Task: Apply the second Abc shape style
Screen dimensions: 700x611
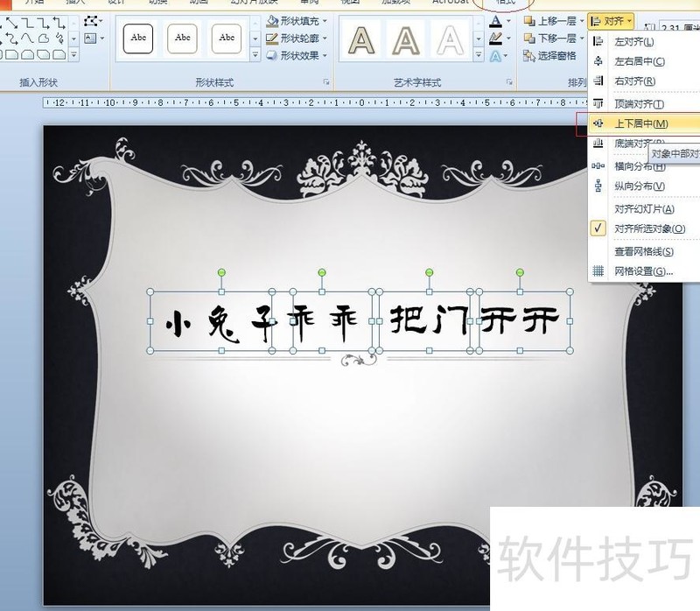Action: tap(182, 39)
